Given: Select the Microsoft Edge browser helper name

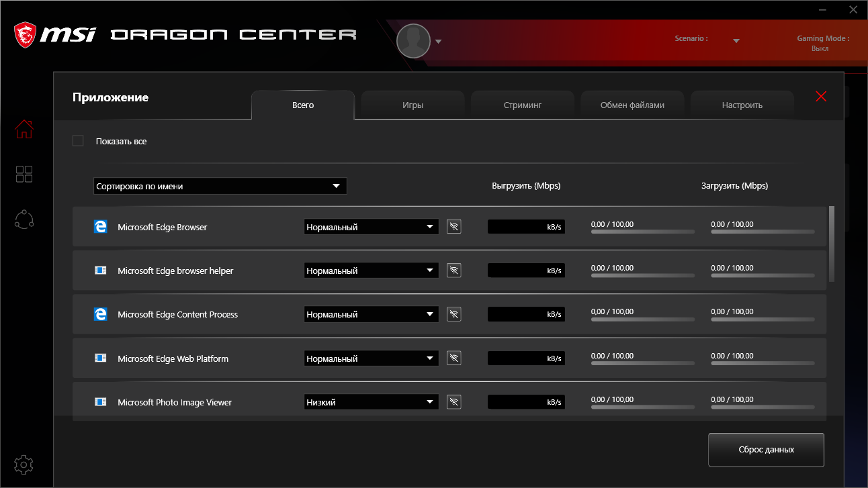Looking at the screenshot, I should pyautogui.click(x=175, y=271).
